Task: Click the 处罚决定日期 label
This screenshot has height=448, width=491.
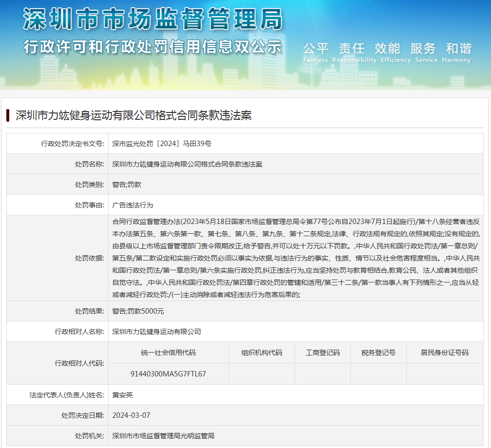Action: click(x=83, y=415)
